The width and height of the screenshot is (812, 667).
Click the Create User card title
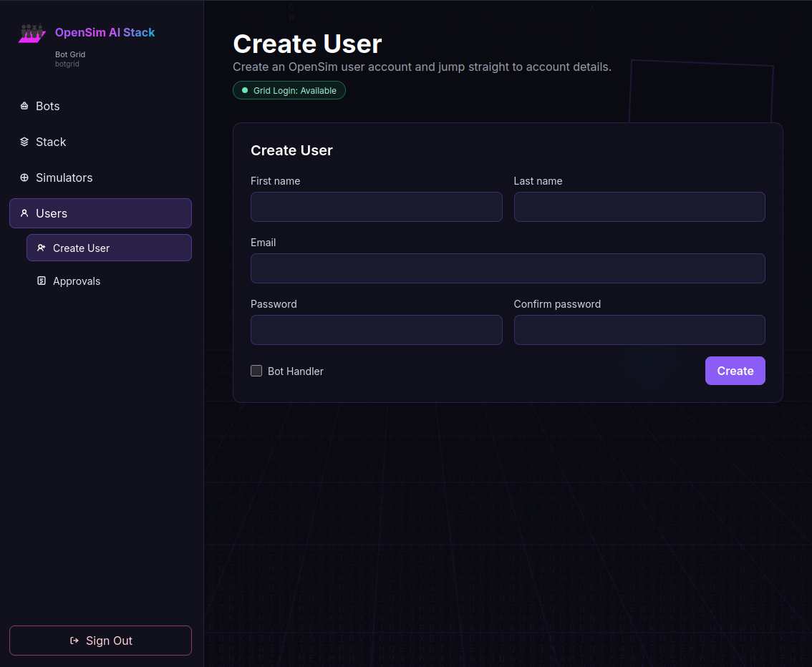[291, 150]
